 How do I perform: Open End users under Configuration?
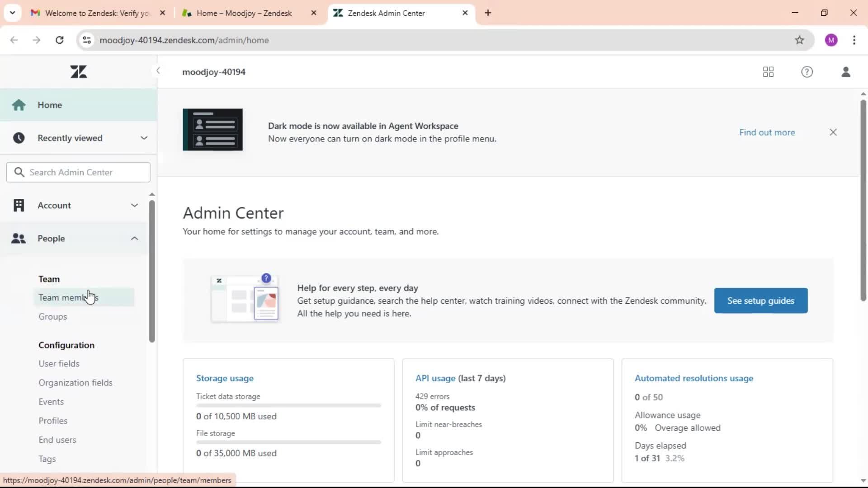coord(57,440)
